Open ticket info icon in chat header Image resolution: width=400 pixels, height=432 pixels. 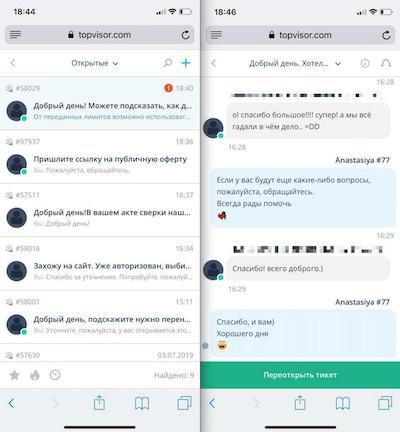365,63
